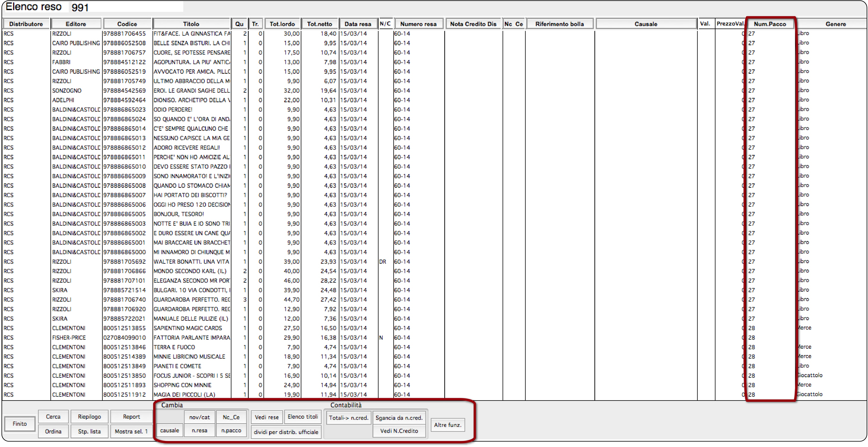Viewport: 868px width, 447px height.
Task: Click the Codice column header
Action: (x=127, y=24)
